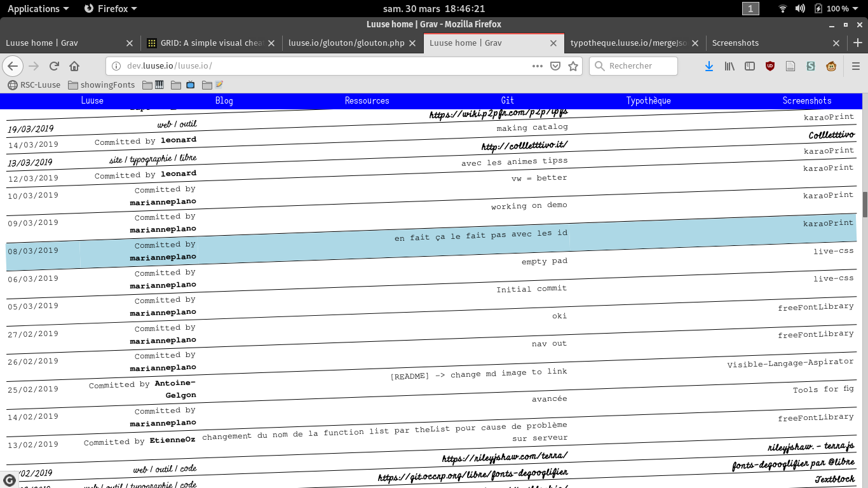Viewport: 868px width, 488px height.
Task: Click the Firefox reload page button
Action: pyautogui.click(x=54, y=66)
